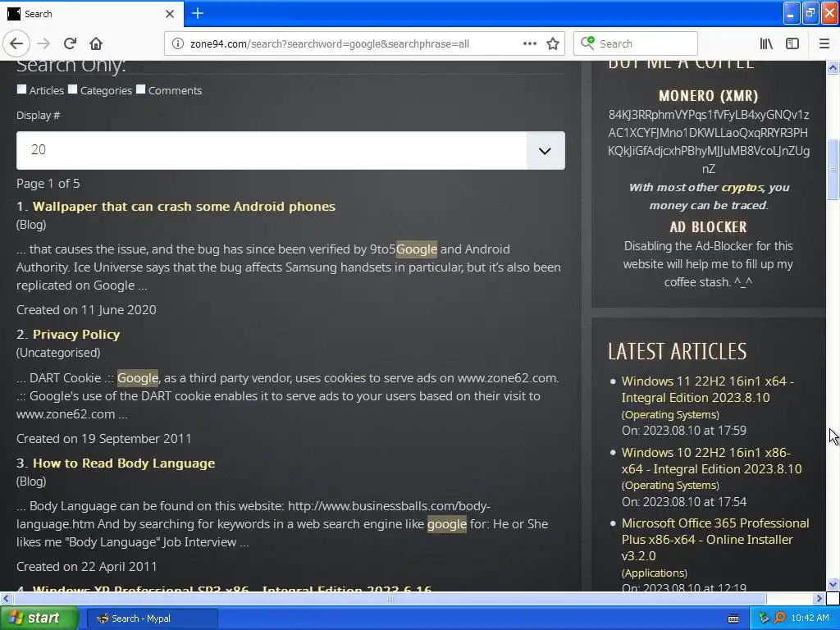Viewport: 840px width, 630px height.
Task: Open How to Read Body Language result
Action: point(124,463)
